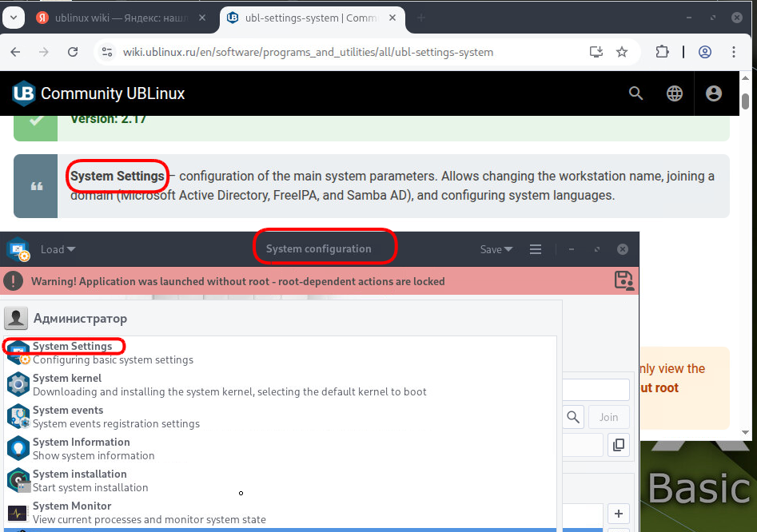Click the page scrollbar up arrow
This screenshot has height=532, width=757.
746,77
